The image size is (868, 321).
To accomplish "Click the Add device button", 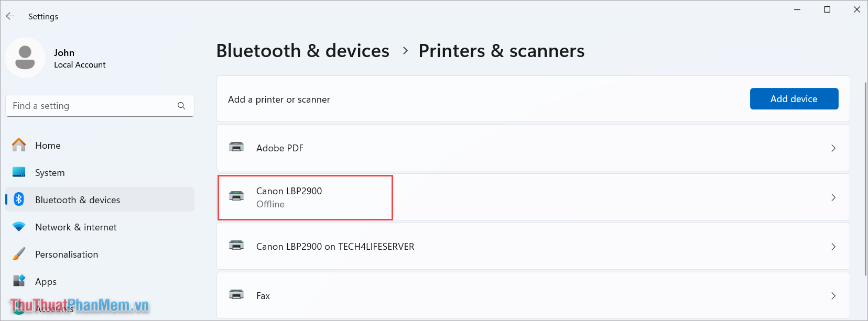I will [794, 98].
